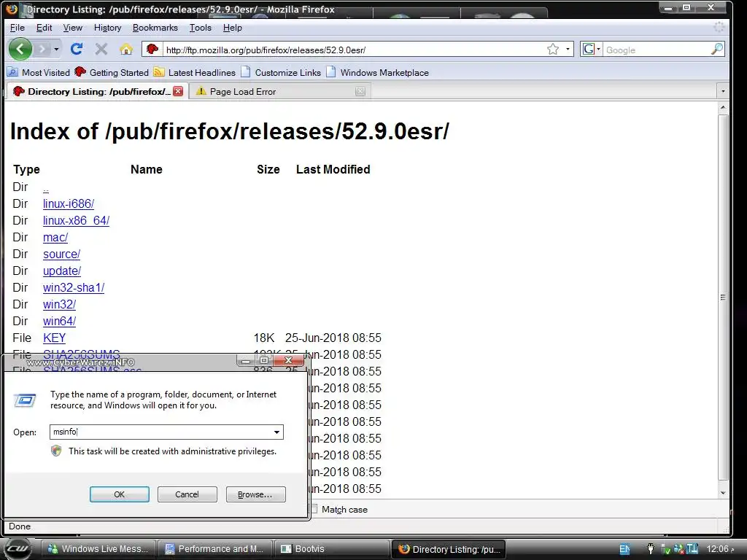Open the mac/ directory link

click(55, 237)
